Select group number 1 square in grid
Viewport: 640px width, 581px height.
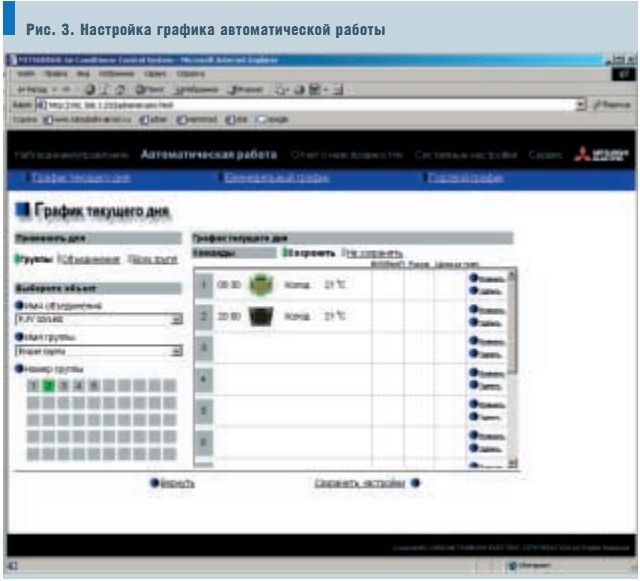pos(33,385)
